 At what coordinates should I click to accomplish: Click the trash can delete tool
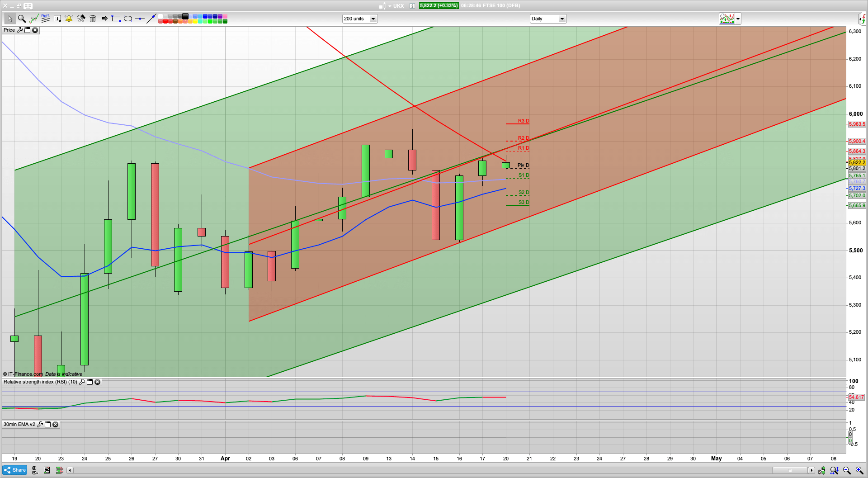(x=93, y=19)
